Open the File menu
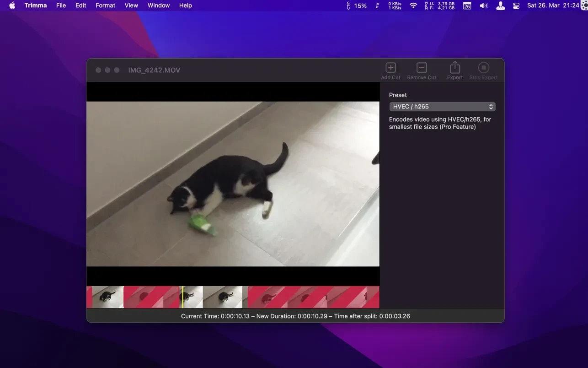This screenshot has width=588, height=368. [61, 5]
